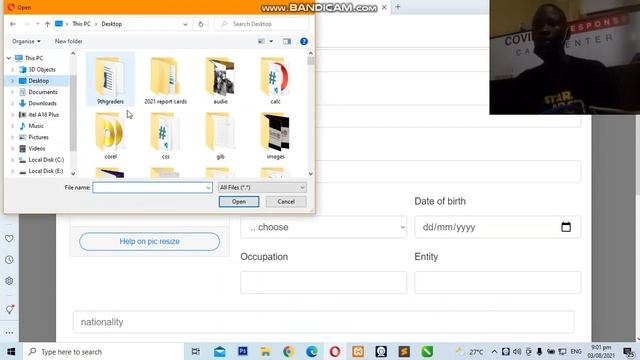Open the gib folder
This screenshot has height=360, width=640.
click(220, 136)
